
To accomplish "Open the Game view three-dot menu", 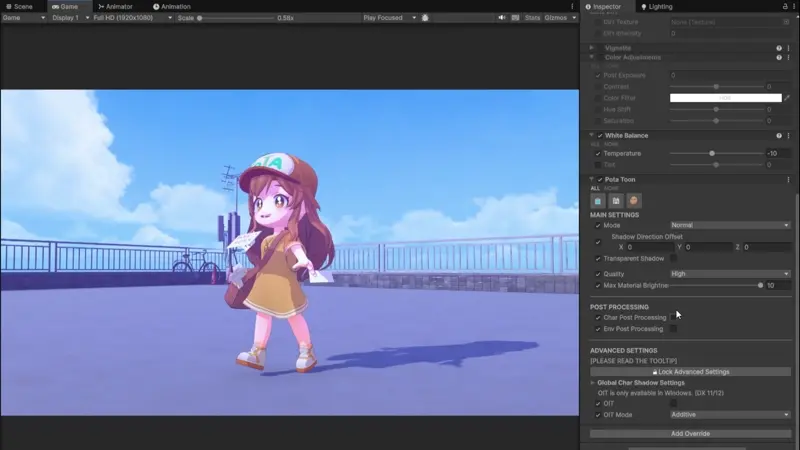I will tap(572, 7).
